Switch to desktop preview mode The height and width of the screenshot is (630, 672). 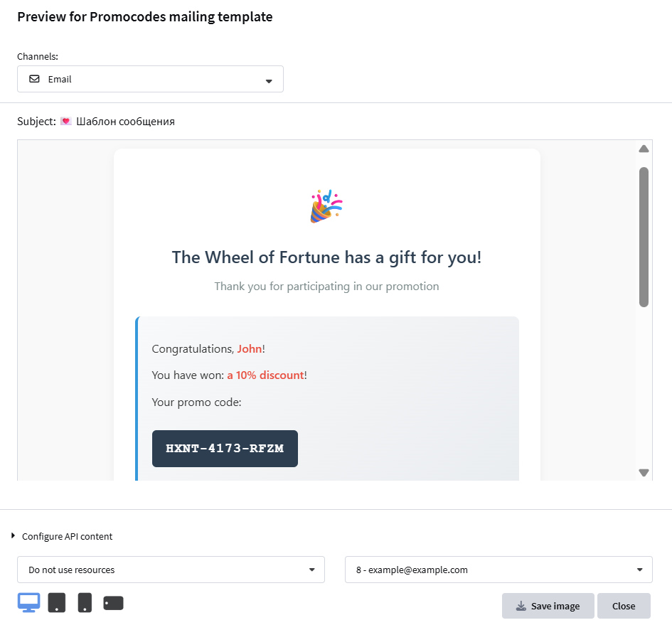[x=28, y=603]
